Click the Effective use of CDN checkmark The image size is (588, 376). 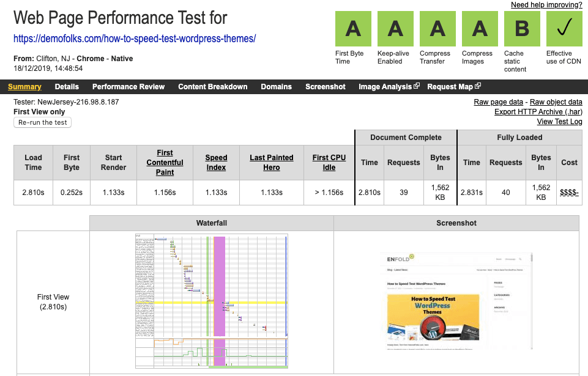[x=565, y=29]
